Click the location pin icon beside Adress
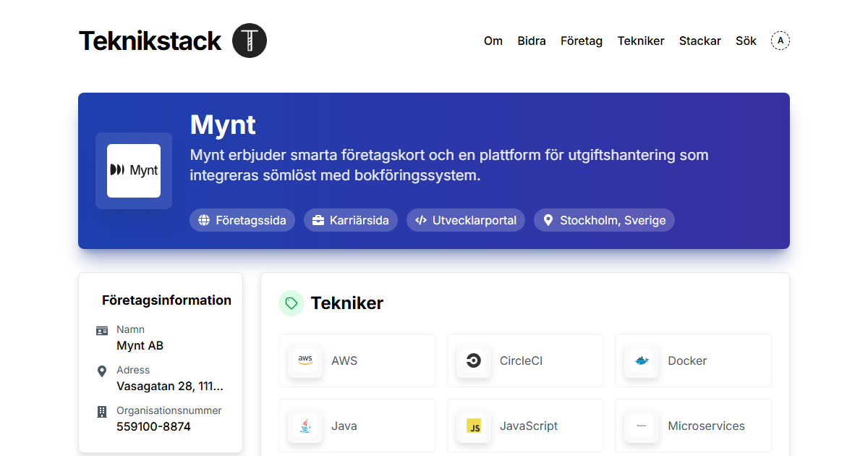868x456 pixels. pyautogui.click(x=102, y=371)
